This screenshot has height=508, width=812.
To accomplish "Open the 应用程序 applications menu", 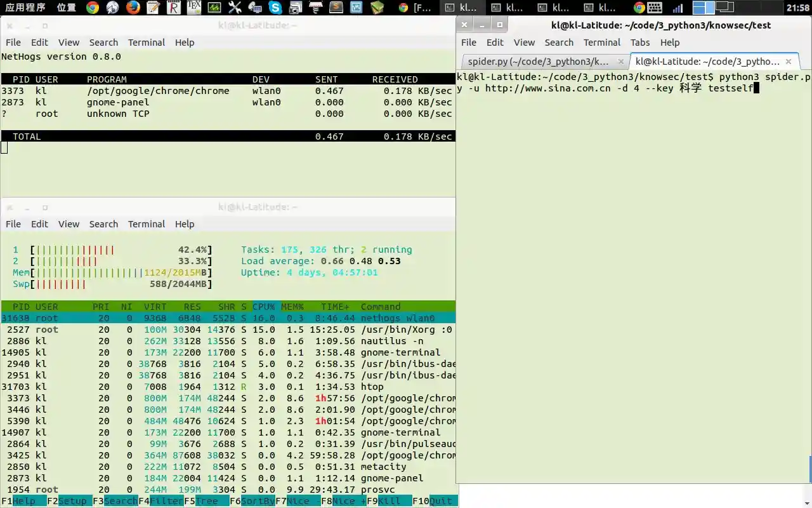I will point(25,8).
